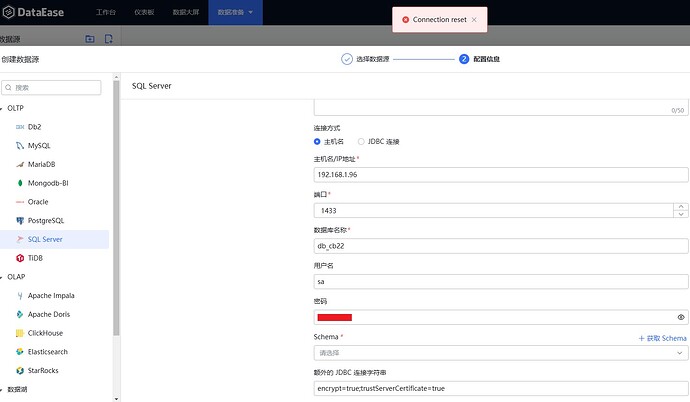The height and width of the screenshot is (402, 690).
Task: Select Mongodb-BI datasource
Action: [x=49, y=183]
